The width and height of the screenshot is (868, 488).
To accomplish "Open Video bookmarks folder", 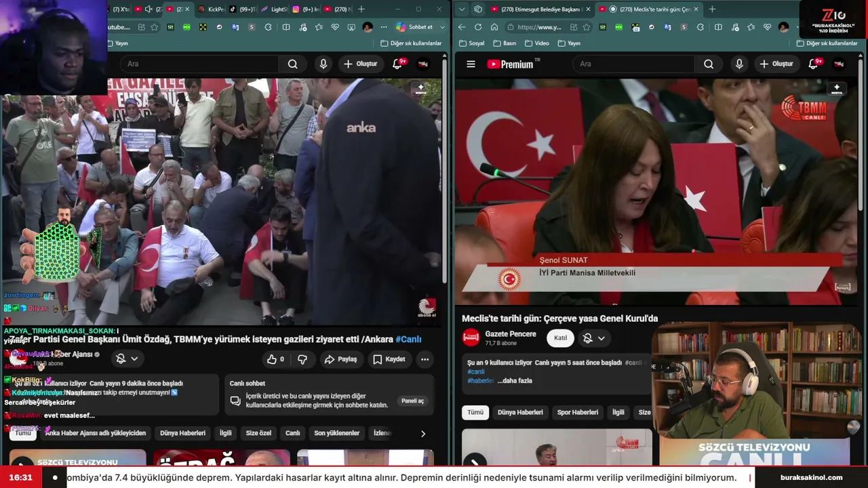I will [536, 43].
